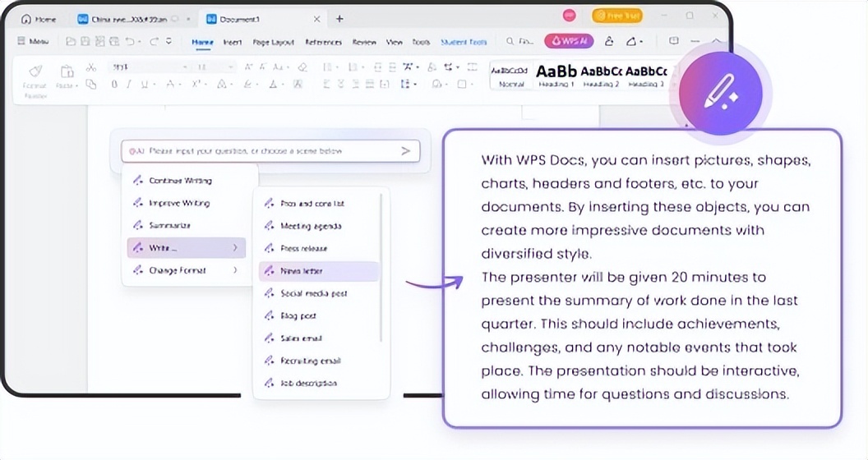Click the Save icon in quick access toolbar
Viewport: 868px width, 460px height.
(85, 41)
